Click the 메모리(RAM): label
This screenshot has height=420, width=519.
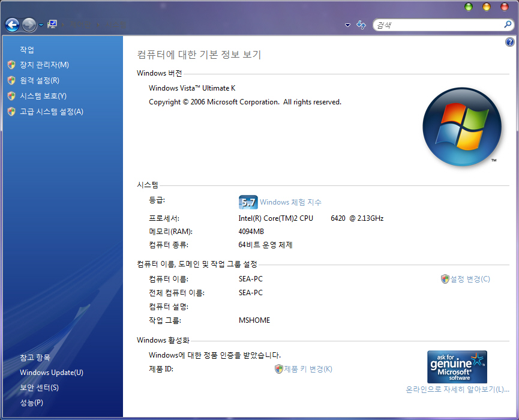point(171,232)
